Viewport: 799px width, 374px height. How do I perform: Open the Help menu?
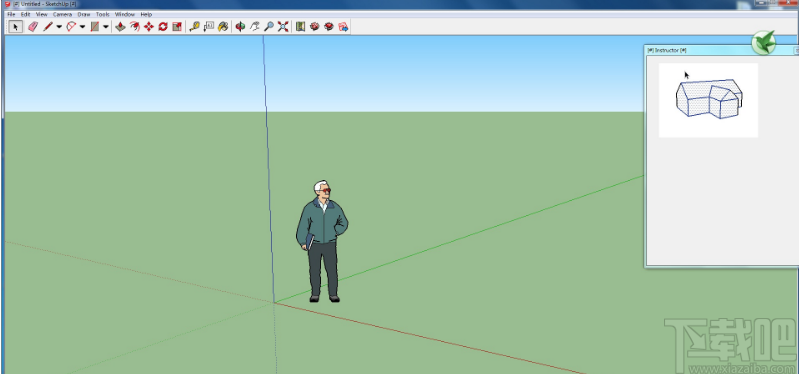(146, 15)
